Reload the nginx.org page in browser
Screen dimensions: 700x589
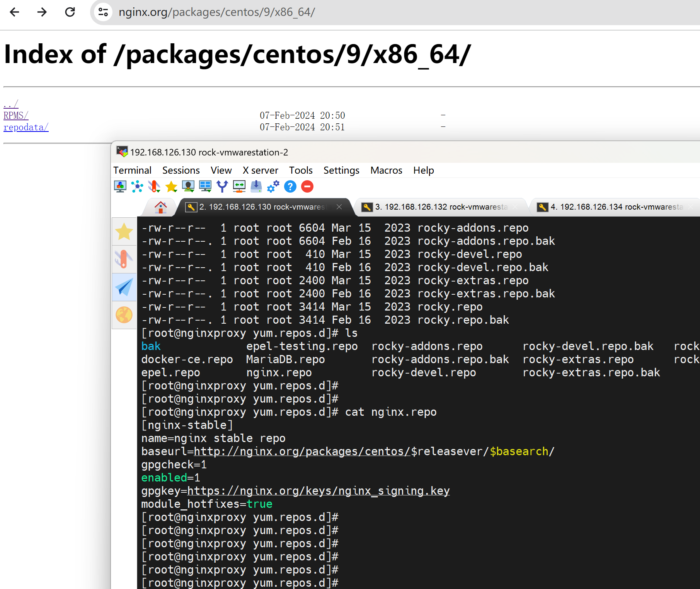70,12
